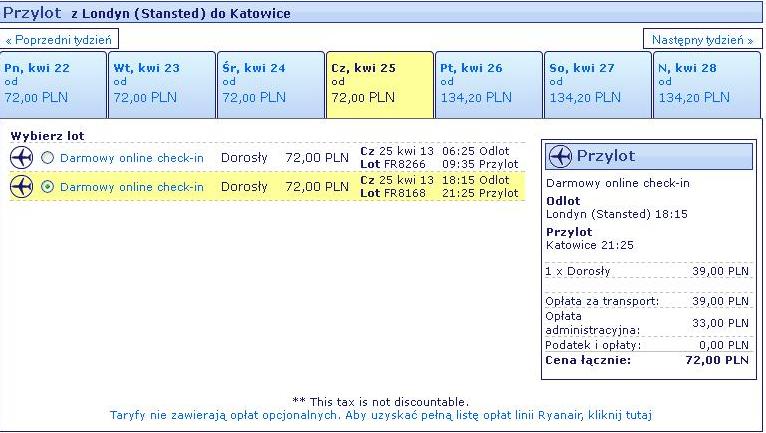Switch to the So, kwi 27 date tab
The image size is (766, 433).
click(x=598, y=85)
